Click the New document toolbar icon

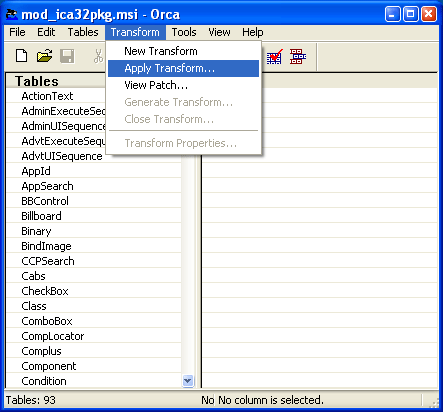click(22, 56)
